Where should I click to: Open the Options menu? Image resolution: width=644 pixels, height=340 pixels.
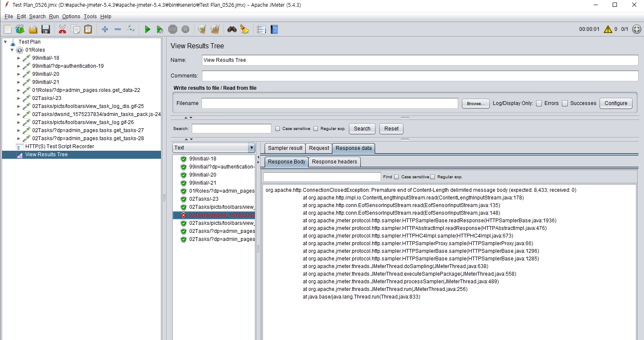[71, 17]
